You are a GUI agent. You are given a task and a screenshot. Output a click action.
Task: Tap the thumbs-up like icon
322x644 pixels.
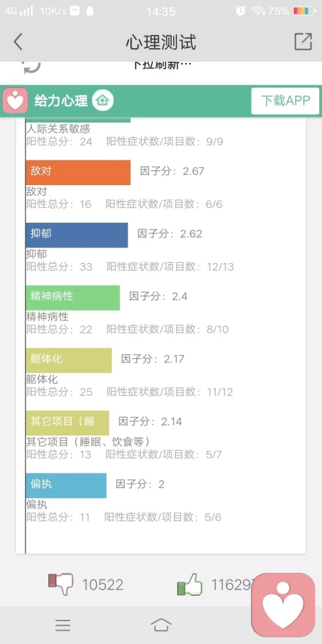coord(190,585)
